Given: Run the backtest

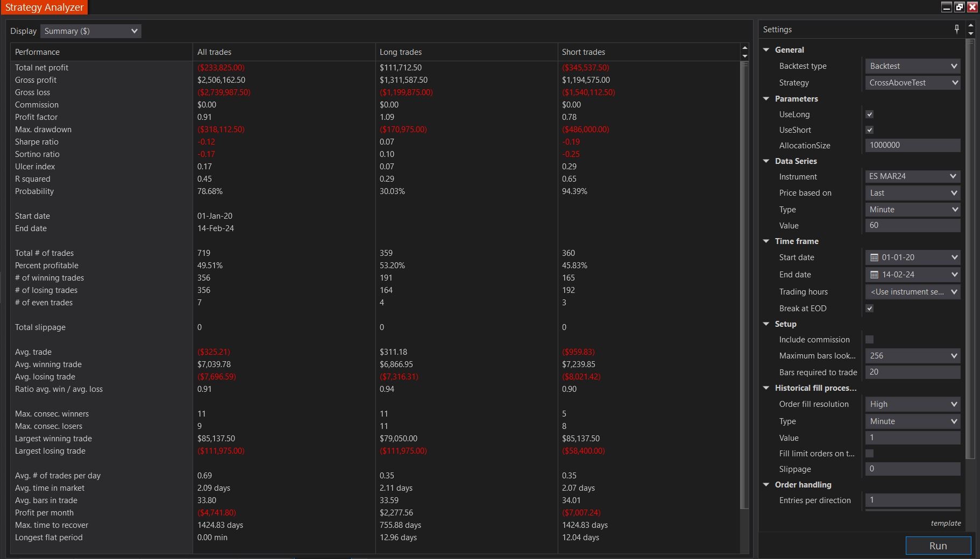Looking at the screenshot, I should point(938,546).
